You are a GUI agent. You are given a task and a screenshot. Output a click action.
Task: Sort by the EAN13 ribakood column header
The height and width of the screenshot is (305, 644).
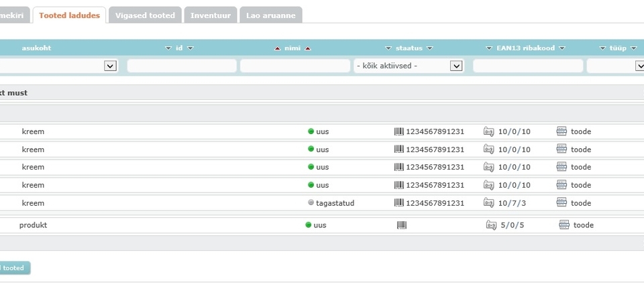[525, 48]
